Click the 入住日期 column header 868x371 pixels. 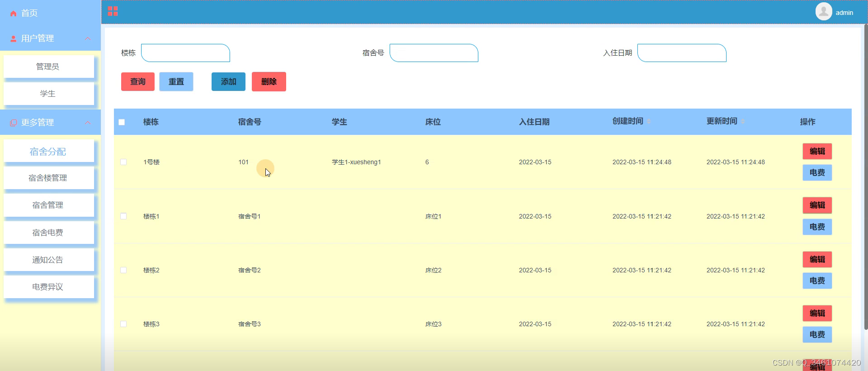(x=534, y=122)
